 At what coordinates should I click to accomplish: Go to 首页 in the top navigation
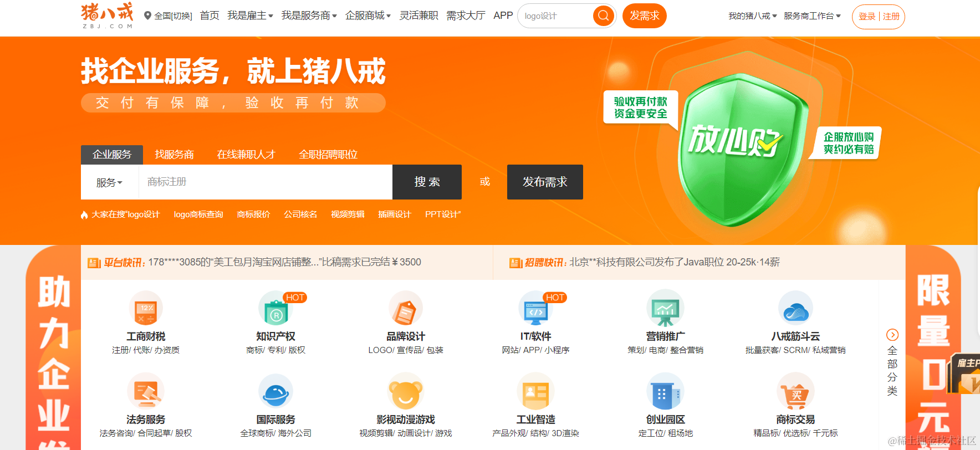(x=210, y=16)
